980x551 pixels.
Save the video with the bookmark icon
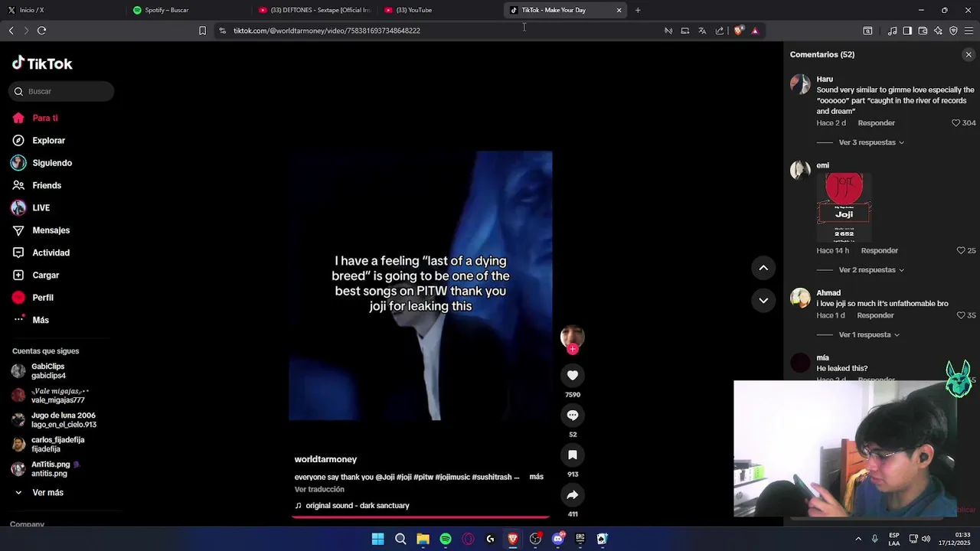pyautogui.click(x=572, y=455)
